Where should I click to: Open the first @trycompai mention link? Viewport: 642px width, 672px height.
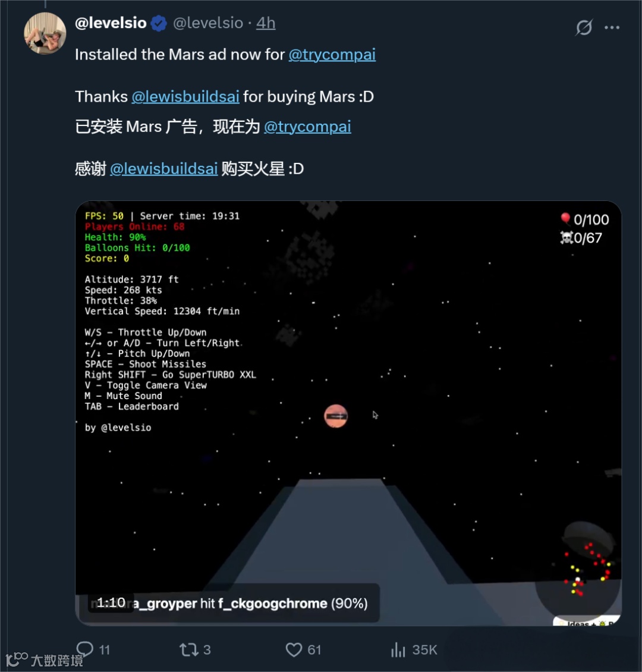pyautogui.click(x=332, y=55)
